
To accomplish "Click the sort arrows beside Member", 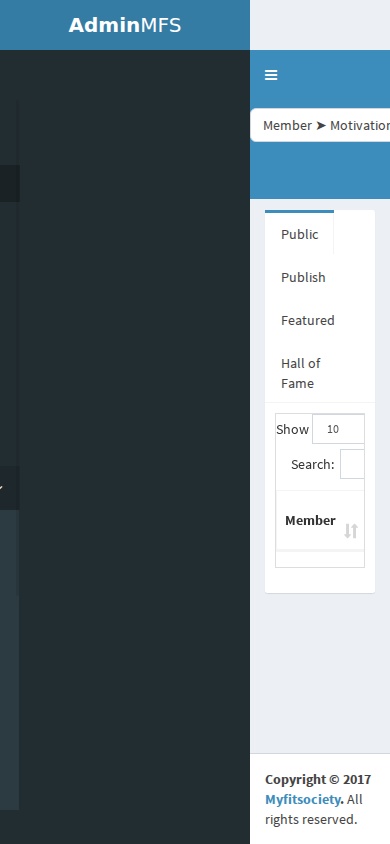I will (x=351, y=531).
